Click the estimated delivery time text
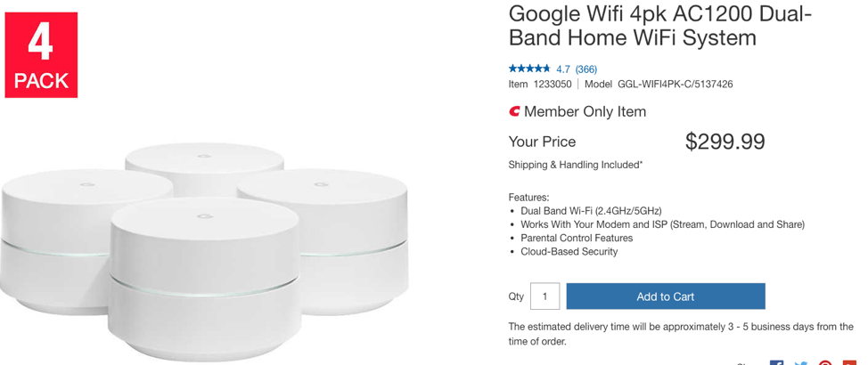This screenshot has width=868, height=365. (680, 333)
